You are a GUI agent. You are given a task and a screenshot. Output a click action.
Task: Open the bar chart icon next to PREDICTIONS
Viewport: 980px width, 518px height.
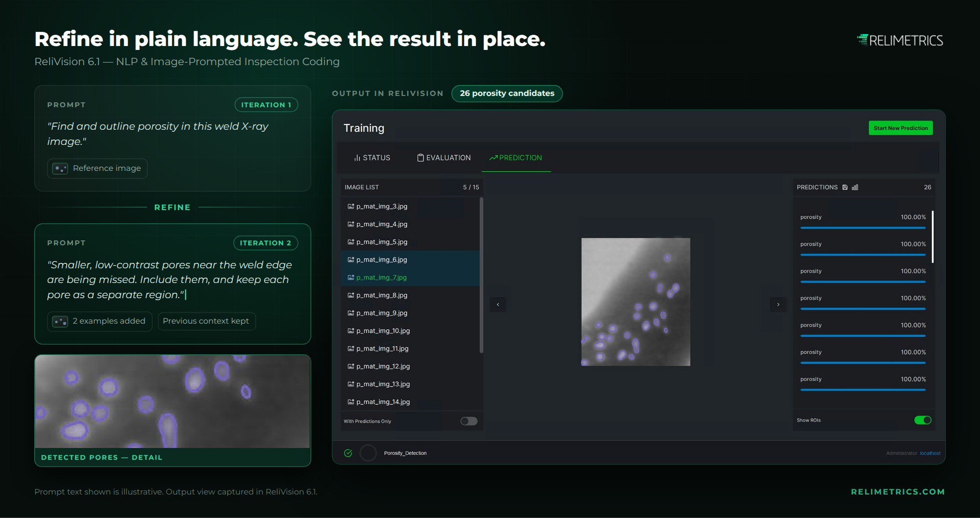click(855, 188)
